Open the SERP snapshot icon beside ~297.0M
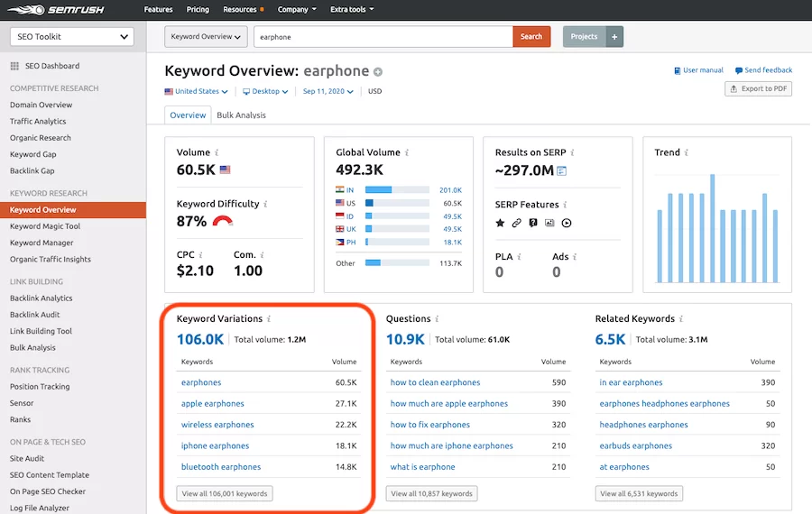Viewport: 812px width, 514px height. pos(561,170)
